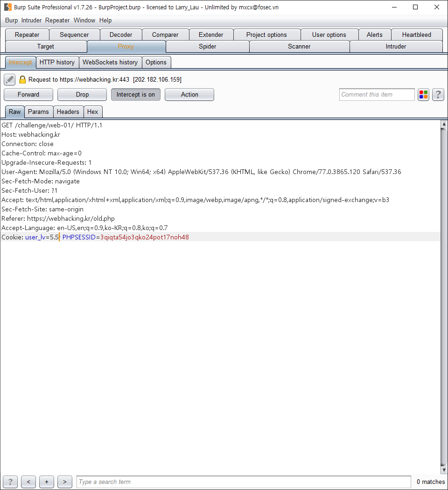Switch to the Scanner tab

tap(299, 46)
